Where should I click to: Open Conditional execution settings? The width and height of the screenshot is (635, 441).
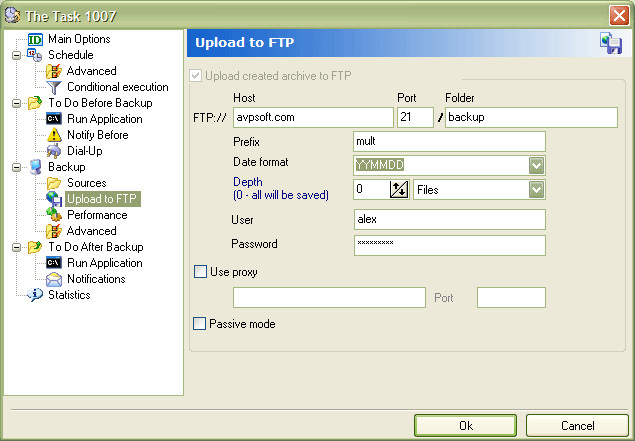(117, 87)
